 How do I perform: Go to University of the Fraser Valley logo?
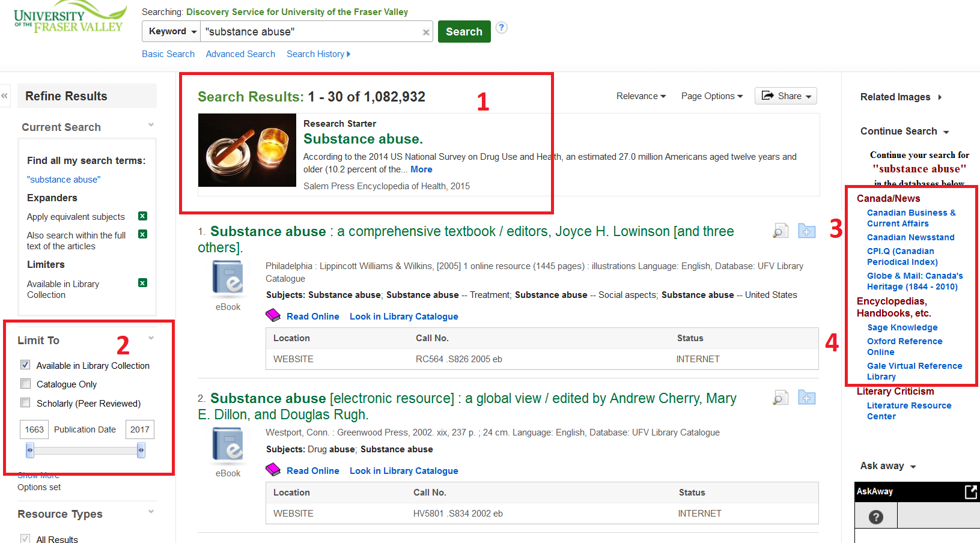[x=70, y=18]
